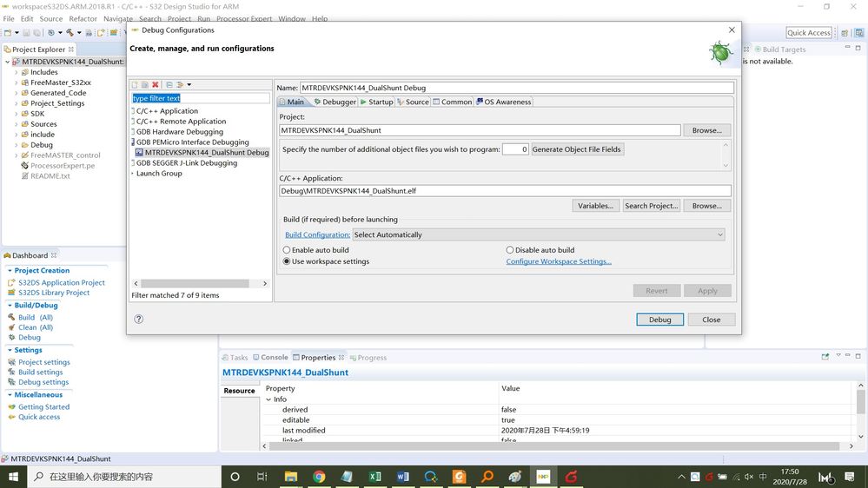Open the help icon in Debug Configurations
868x488 pixels.
tap(138, 319)
